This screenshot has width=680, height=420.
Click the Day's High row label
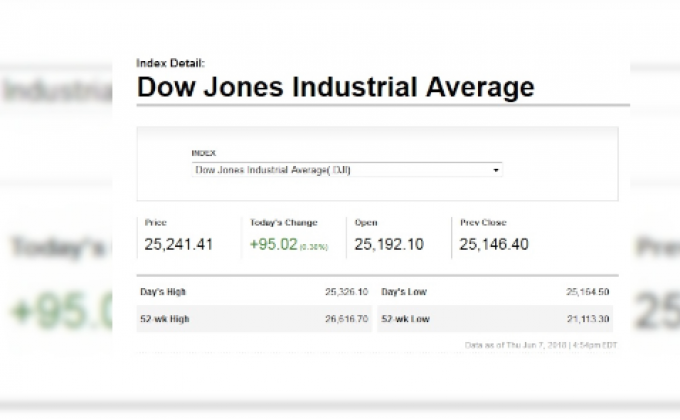pos(163,292)
